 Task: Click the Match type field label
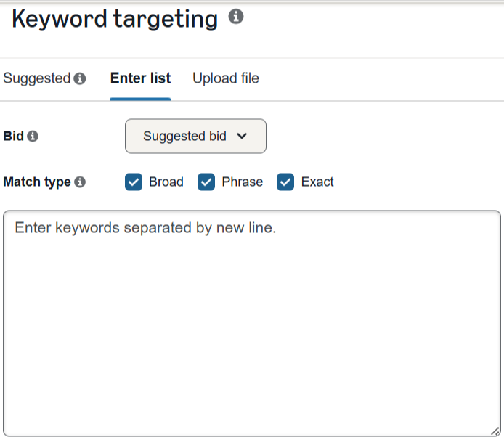36,182
